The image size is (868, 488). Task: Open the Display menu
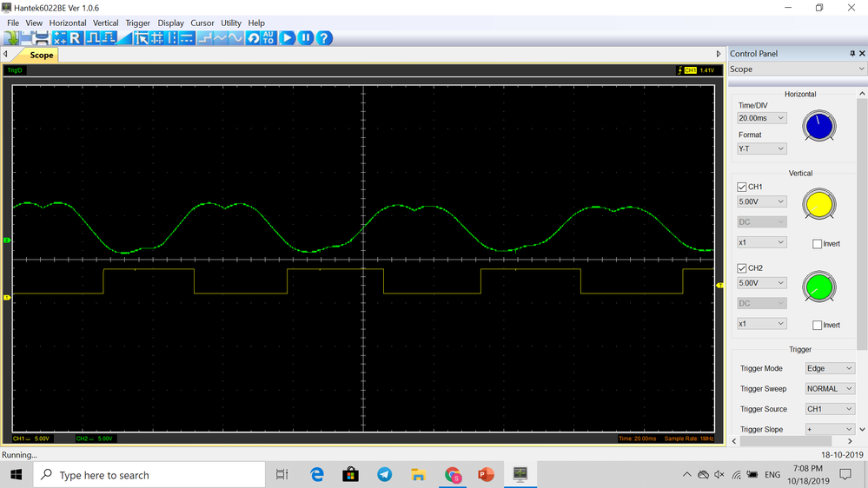170,23
